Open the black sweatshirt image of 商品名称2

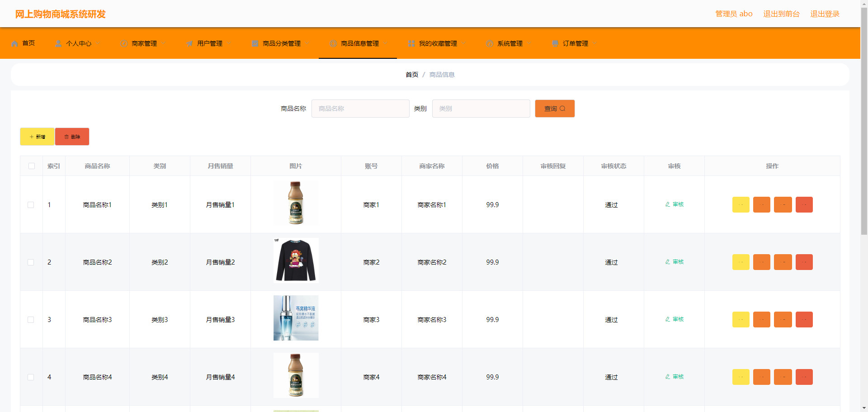[296, 260]
